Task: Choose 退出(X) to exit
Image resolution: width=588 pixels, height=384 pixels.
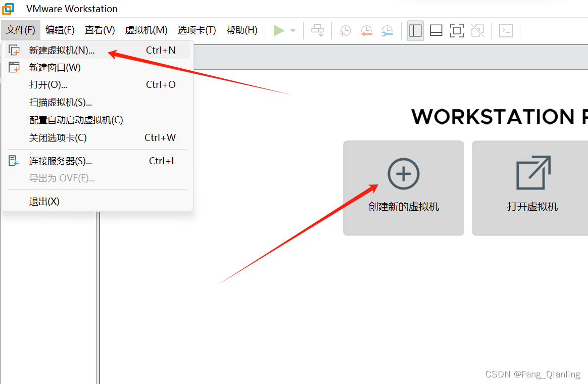Action: click(x=97, y=202)
